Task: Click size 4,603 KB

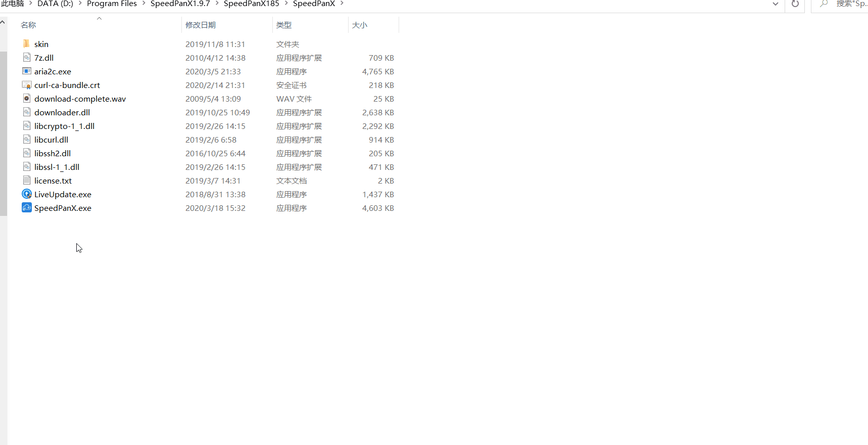Action: pyautogui.click(x=378, y=208)
